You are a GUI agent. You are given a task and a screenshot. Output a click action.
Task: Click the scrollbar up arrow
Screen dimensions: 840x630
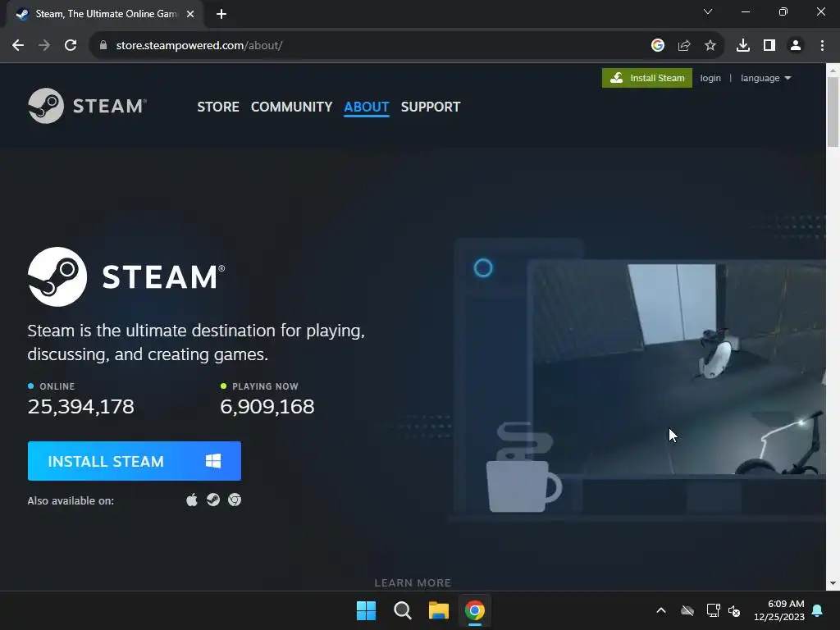coord(833,70)
